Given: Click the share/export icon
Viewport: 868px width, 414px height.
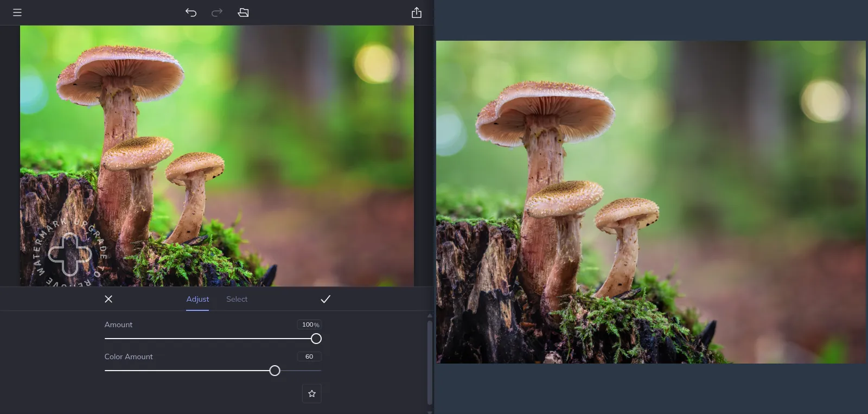Looking at the screenshot, I should tap(417, 12).
